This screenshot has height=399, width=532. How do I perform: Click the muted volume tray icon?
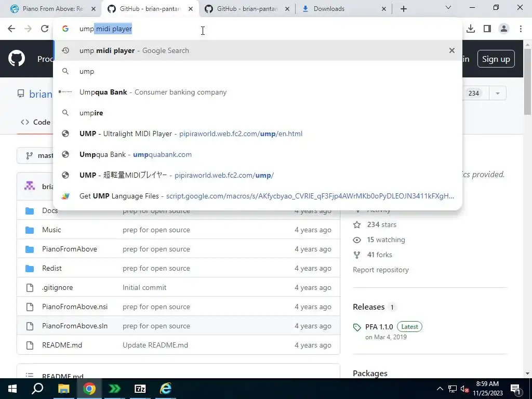464,389
